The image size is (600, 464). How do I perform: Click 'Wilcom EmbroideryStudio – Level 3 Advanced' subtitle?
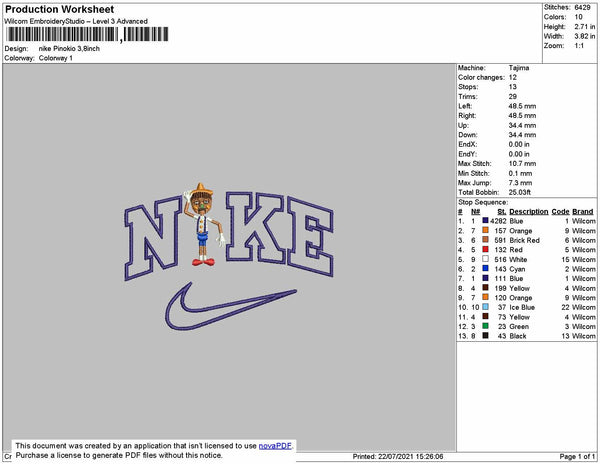point(76,21)
